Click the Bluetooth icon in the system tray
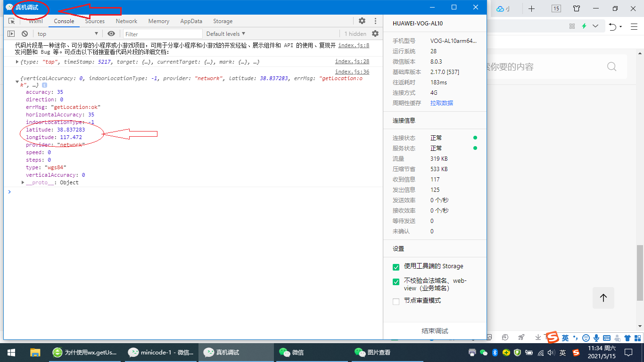 [x=495, y=352]
